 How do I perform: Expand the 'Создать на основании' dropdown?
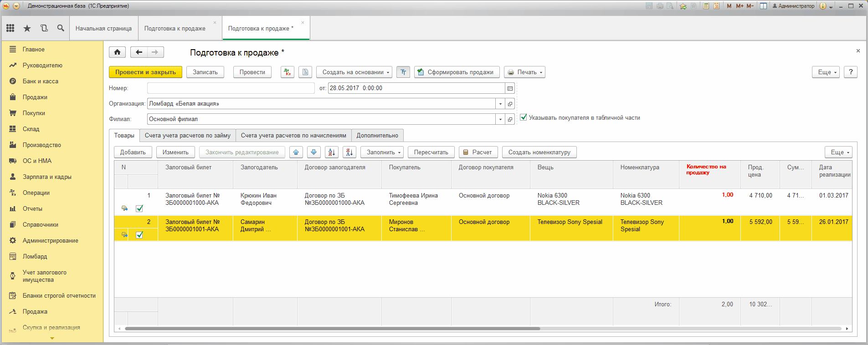[x=354, y=72]
